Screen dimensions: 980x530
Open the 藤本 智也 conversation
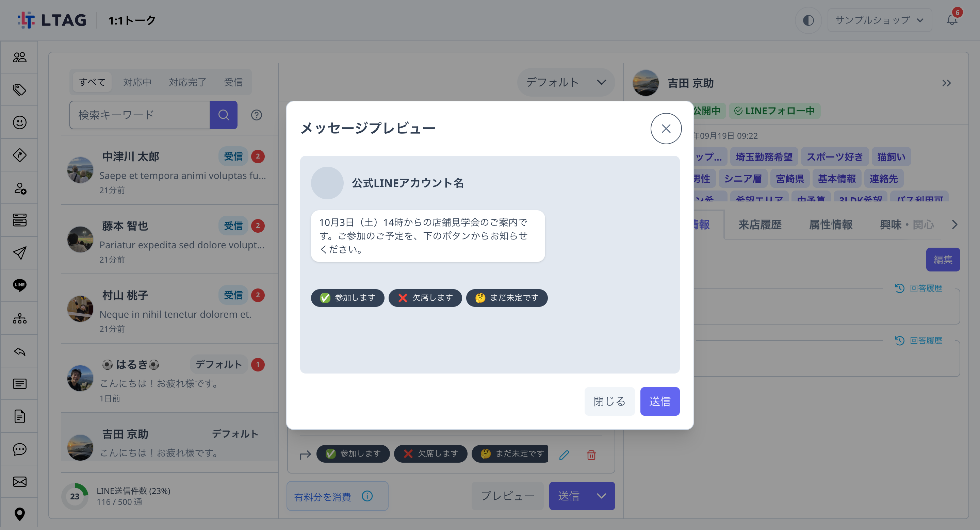click(170, 239)
